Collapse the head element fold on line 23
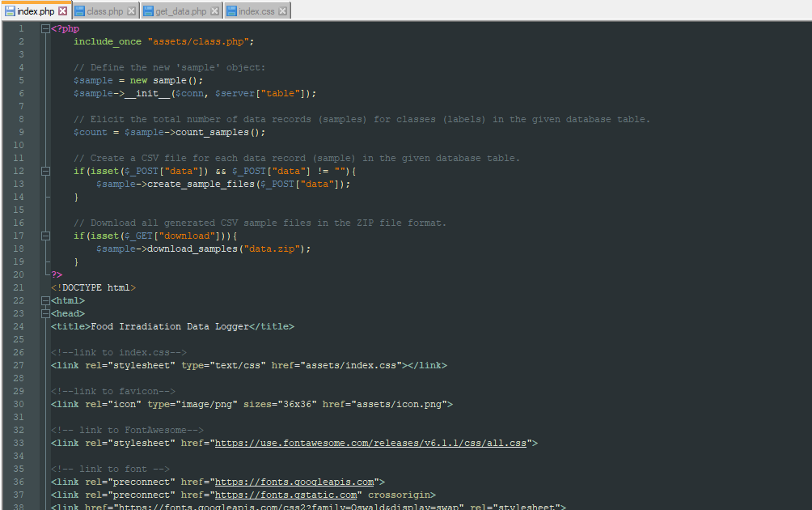Viewport: 812px width, 510px height. pos(44,313)
